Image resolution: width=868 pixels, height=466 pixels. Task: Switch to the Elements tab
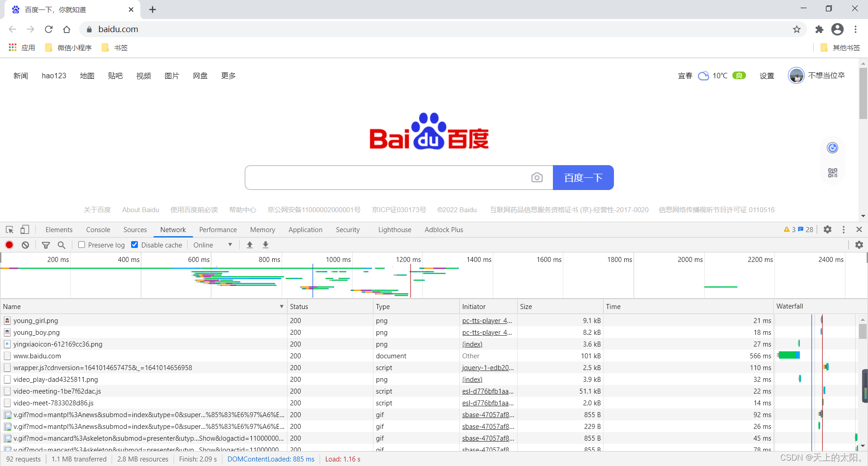coord(59,229)
